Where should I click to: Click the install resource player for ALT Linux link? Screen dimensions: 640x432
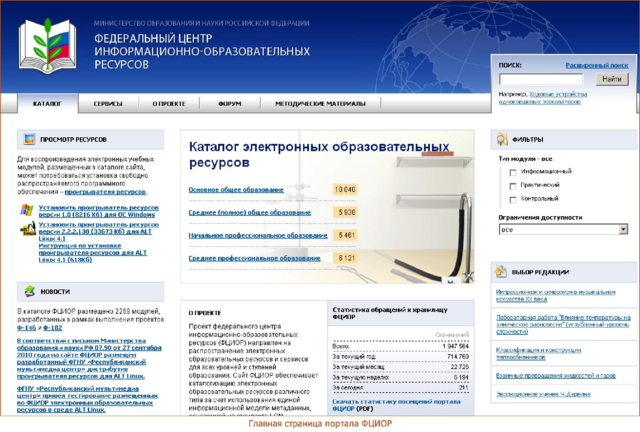click(98, 232)
